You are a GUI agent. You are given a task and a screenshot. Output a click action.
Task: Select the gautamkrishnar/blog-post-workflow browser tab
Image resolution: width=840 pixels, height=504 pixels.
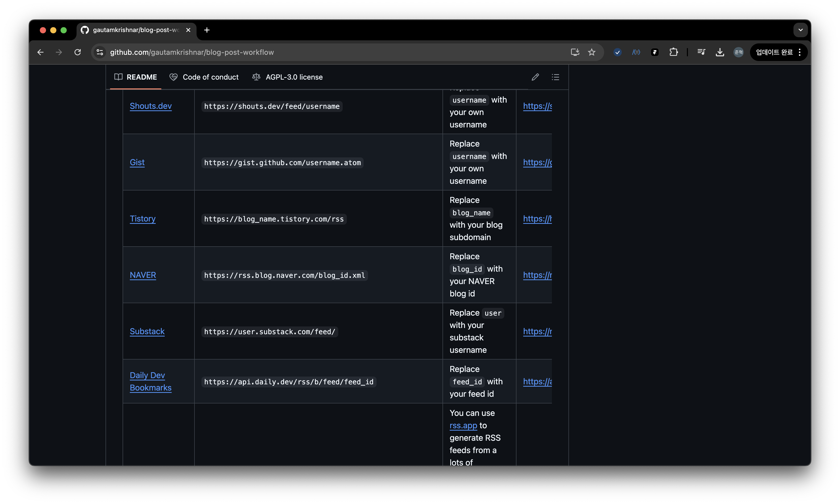pyautogui.click(x=137, y=30)
